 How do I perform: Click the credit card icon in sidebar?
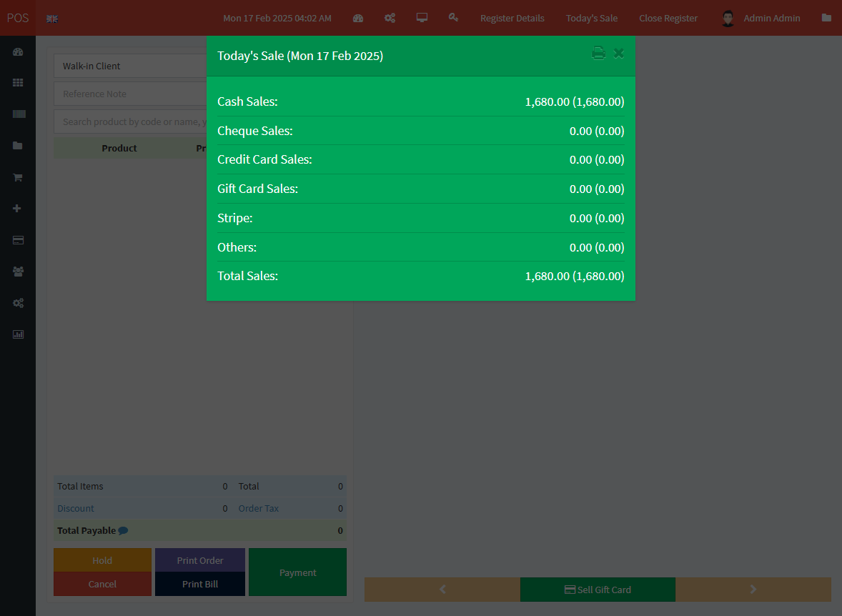click(x=18, y=240)
